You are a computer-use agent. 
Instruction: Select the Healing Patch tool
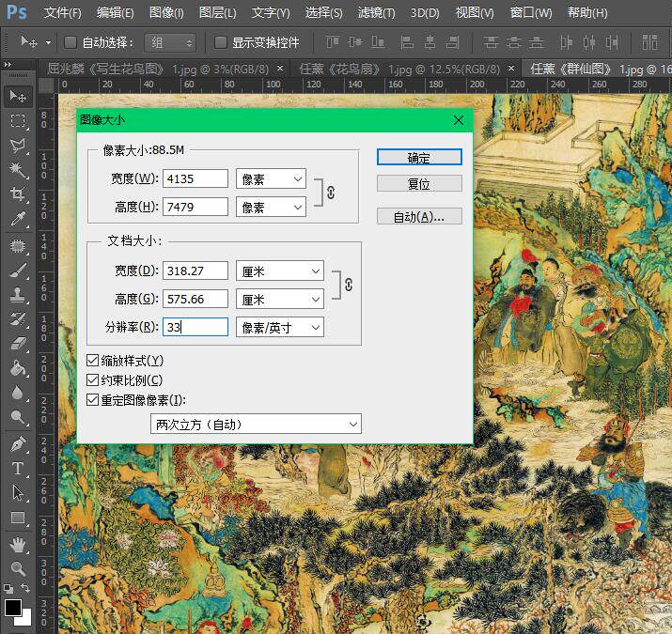click(18, 246)
